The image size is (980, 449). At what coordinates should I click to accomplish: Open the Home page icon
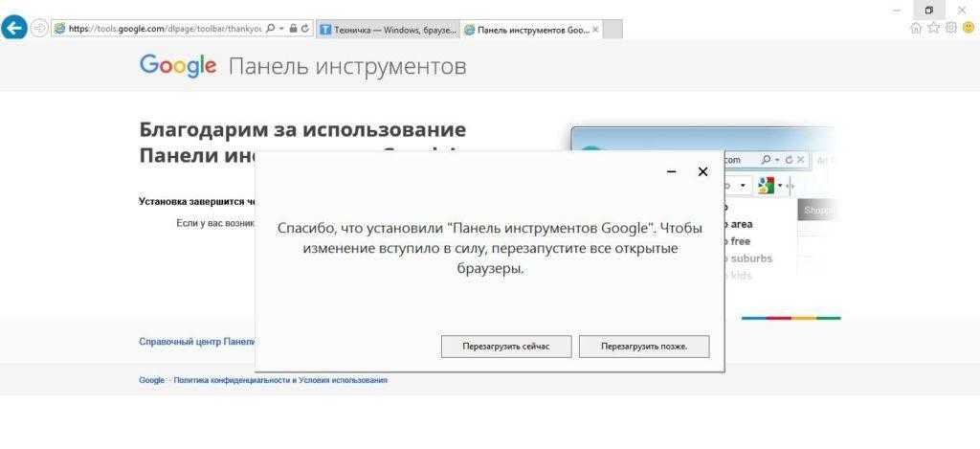tap(916, 28)
